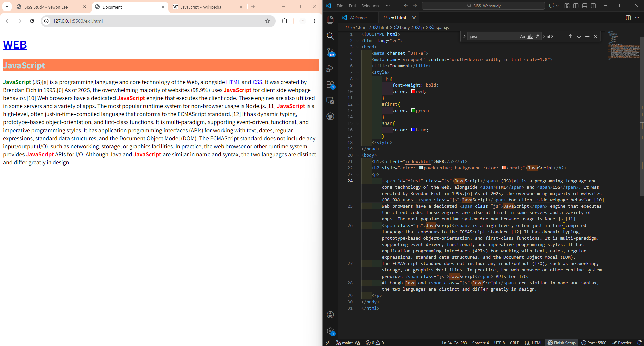
Task: Open Source Control view with 10K badge
Action: coord(330,52)
